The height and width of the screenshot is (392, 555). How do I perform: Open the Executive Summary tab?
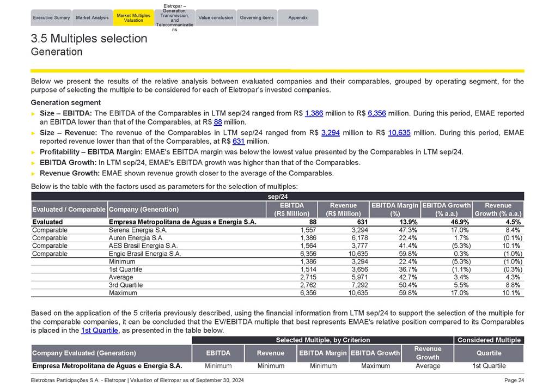click(51, 17)
